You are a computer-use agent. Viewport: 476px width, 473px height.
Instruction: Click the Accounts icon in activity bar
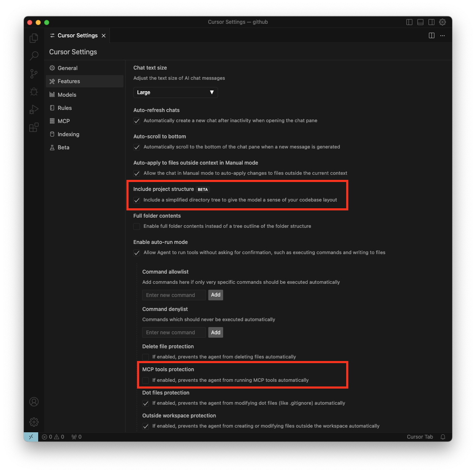[x=34, y=402]
